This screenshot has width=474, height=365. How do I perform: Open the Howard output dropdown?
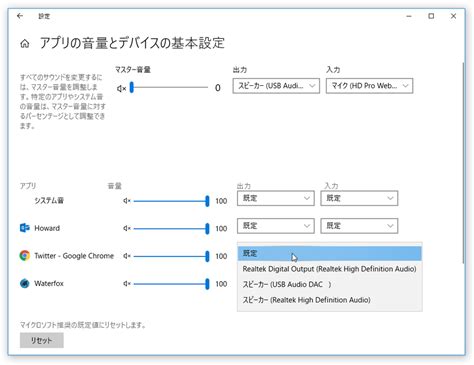click(x=276, y=226)
